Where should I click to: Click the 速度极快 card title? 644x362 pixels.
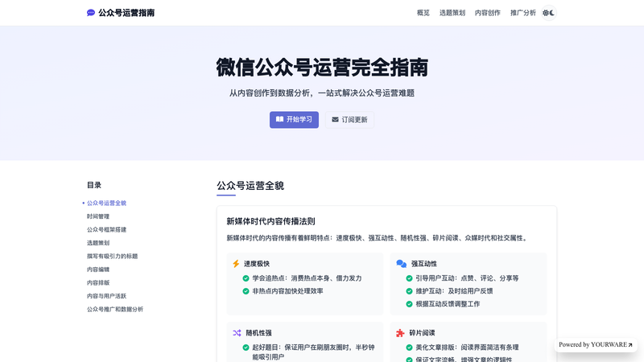pos(257,264)
